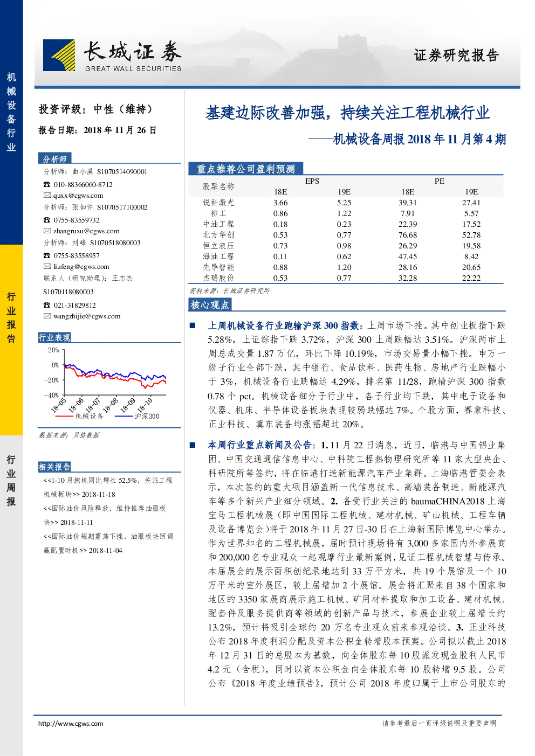Click phone number 021-31829812

tap(74, 305)
